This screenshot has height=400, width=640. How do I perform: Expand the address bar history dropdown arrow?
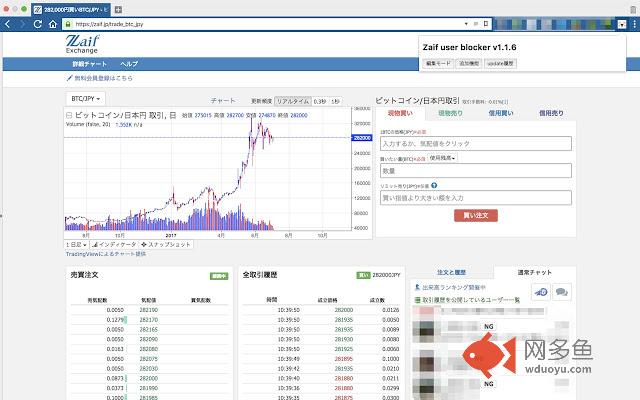[x=466, y=24]
